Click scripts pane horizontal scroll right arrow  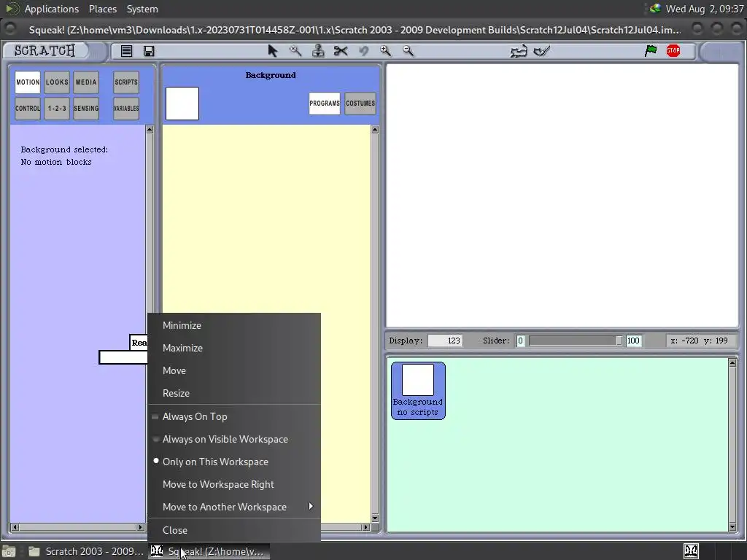[366, 527]
